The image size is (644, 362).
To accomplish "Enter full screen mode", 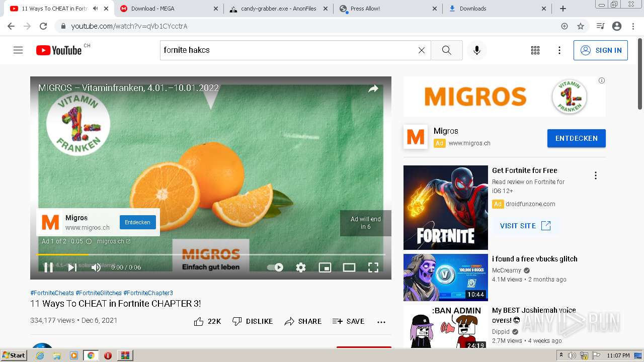I will [373, 267].
